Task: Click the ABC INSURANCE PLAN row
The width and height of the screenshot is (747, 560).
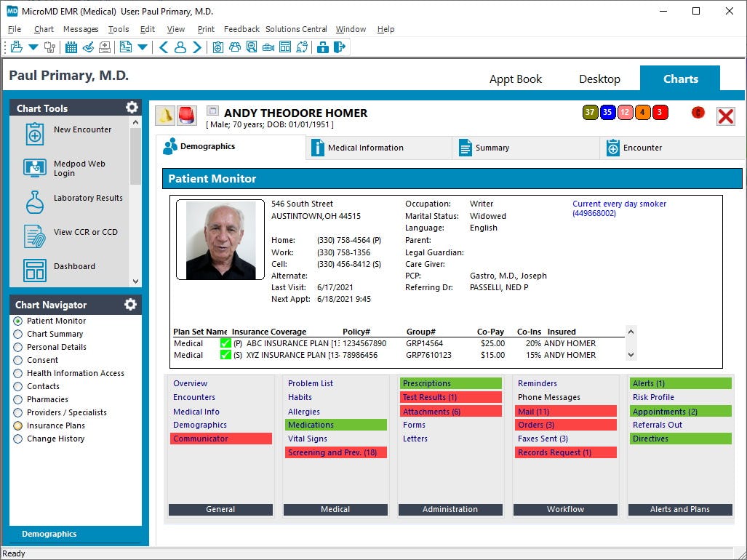Action: 399,343
